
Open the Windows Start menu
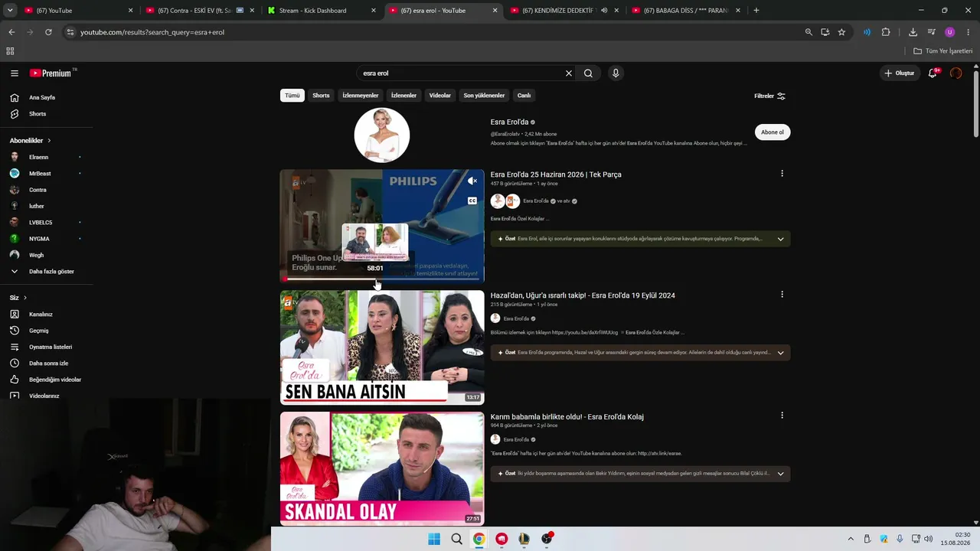[434, 540]
